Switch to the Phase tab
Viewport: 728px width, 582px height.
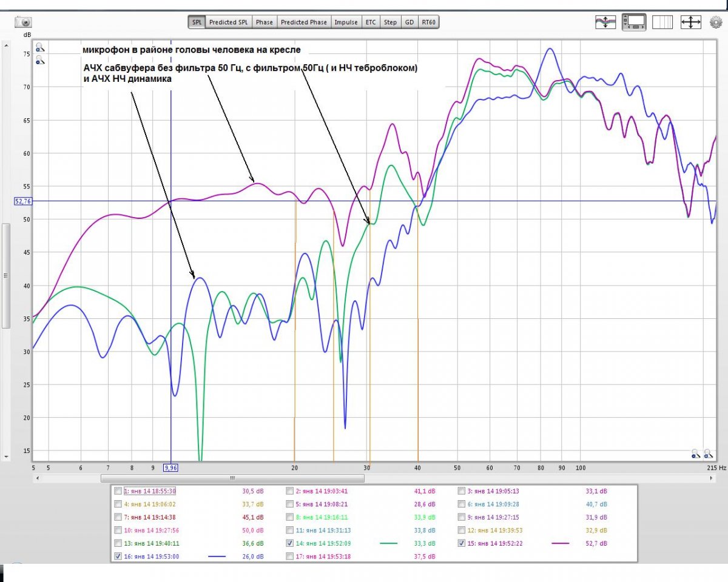point(264,22)
